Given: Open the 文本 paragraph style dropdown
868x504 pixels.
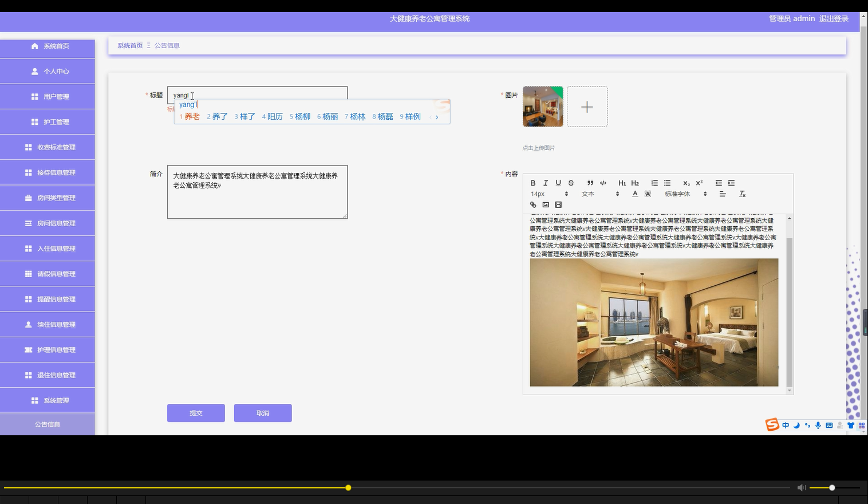Looking at the screenshot, I should coord(600,194).
